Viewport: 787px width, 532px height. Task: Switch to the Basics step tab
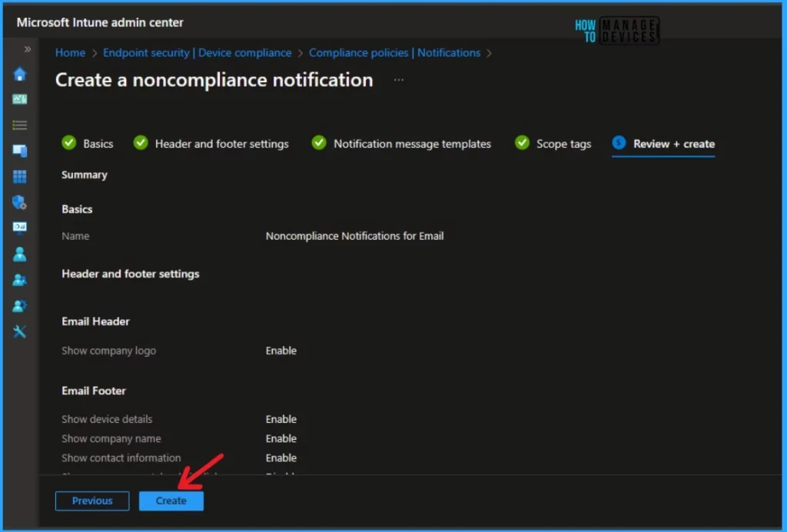point(88,144)
